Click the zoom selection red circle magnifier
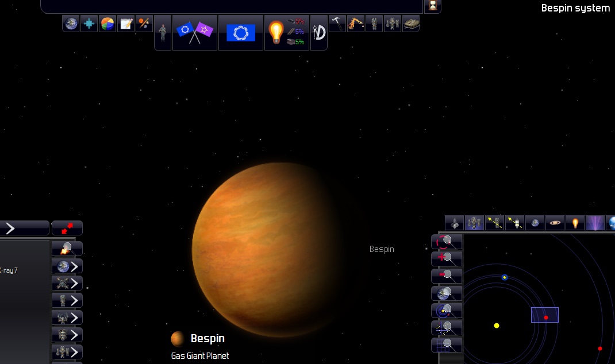 click(x=447, y=242)
